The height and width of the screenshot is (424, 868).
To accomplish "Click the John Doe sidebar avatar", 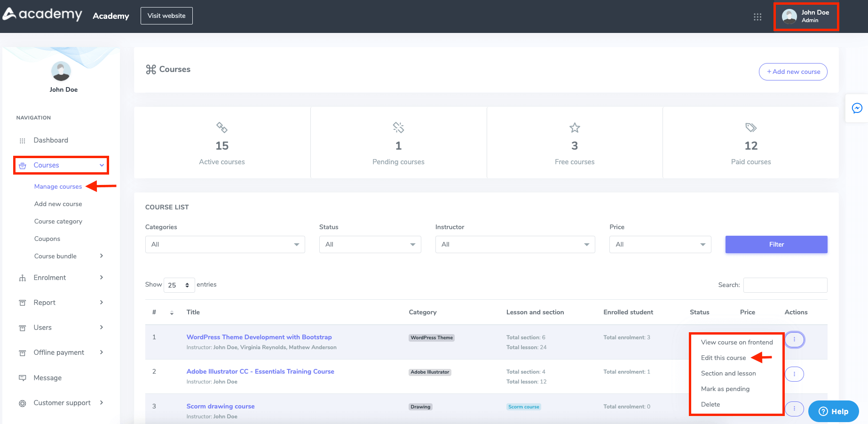I will (61, 72).
